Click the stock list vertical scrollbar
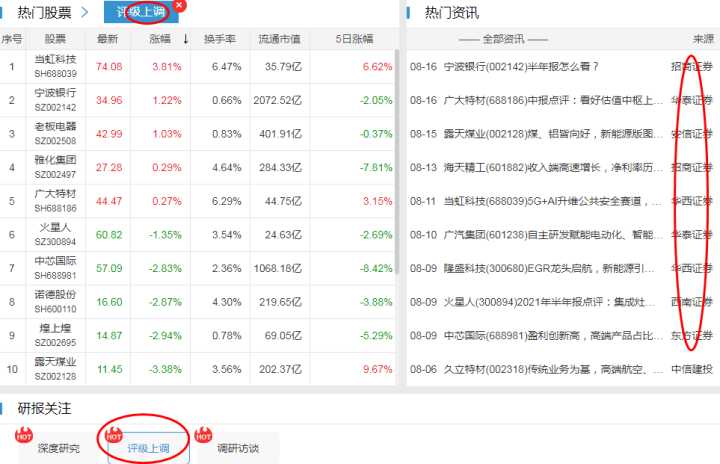Image resolution: width=720 pixels, height=464 pixels. click(x=397, y=161)
